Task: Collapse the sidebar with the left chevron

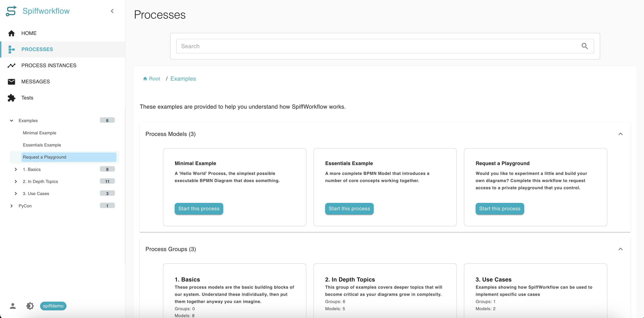Action: 112,11
